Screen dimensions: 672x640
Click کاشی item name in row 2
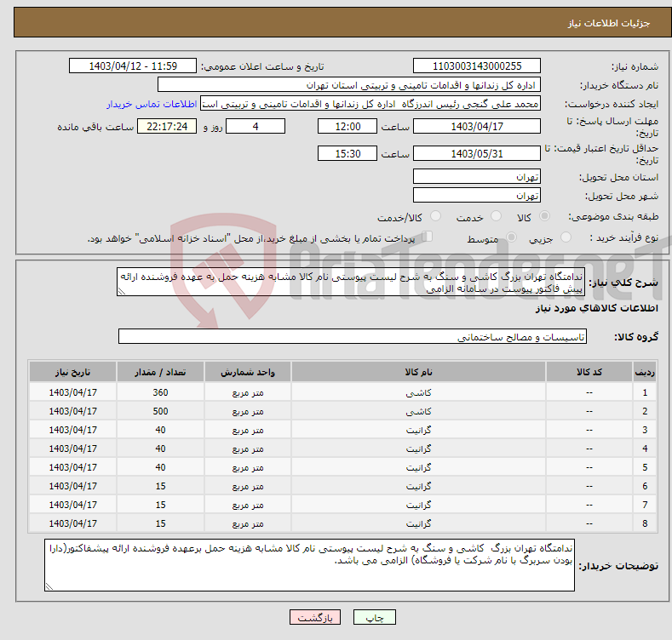(418, 411)
